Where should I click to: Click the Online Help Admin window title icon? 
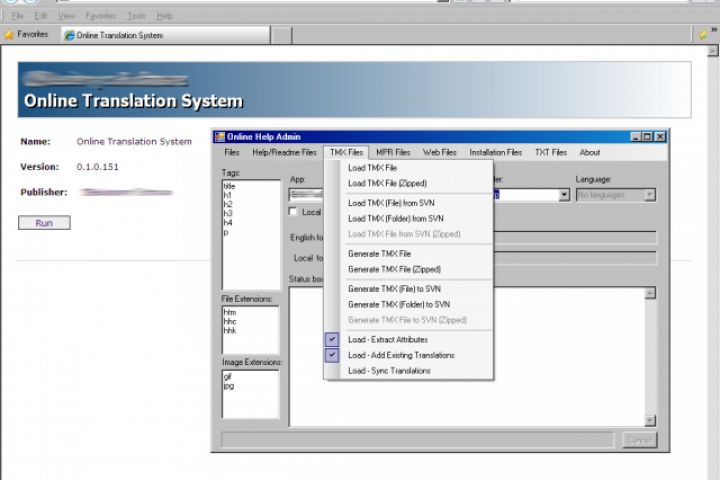pos(220,137)
